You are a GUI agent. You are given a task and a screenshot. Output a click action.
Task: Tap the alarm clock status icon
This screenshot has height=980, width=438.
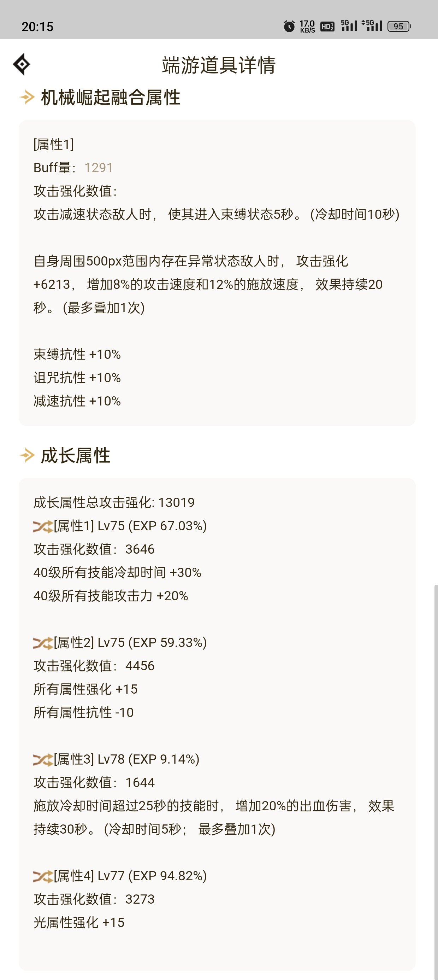289,26
